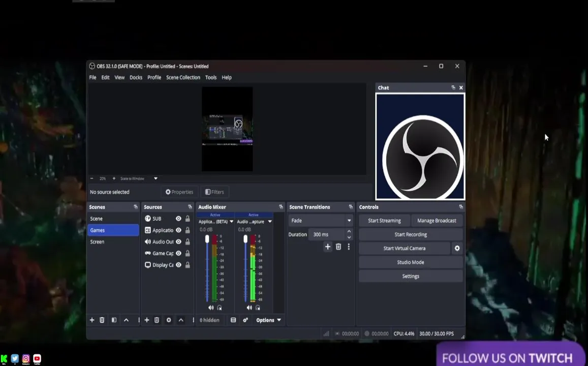Toggle the lock on the SUB source
588x366 pixels.
tap(188, 219)
